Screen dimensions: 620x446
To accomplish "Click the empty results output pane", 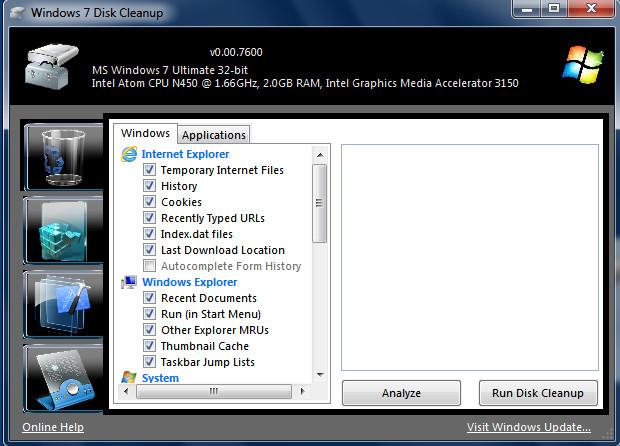I will point(470,257).
